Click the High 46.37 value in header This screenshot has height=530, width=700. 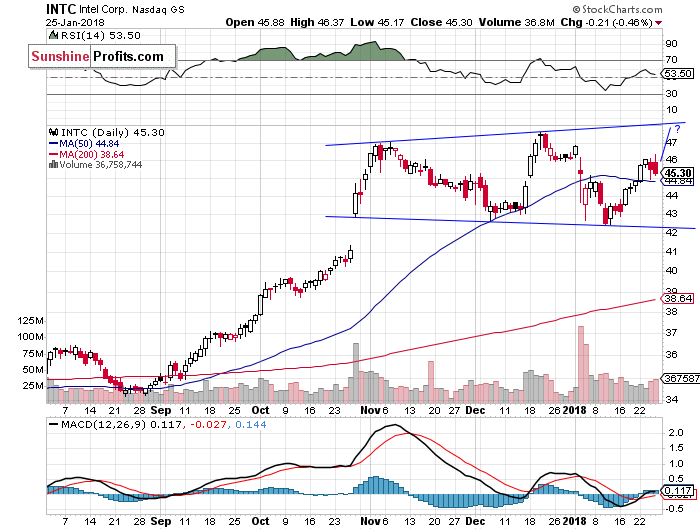click(x=317, y=22)
